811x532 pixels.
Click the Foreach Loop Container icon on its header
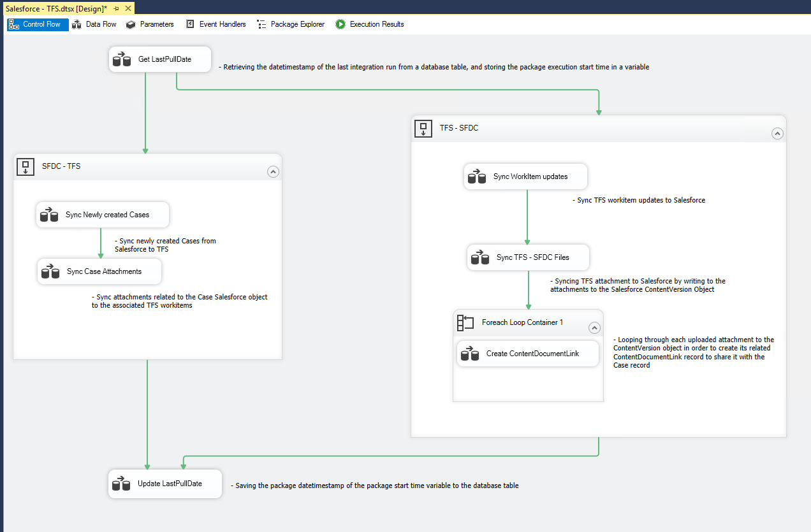click(464, 322)
